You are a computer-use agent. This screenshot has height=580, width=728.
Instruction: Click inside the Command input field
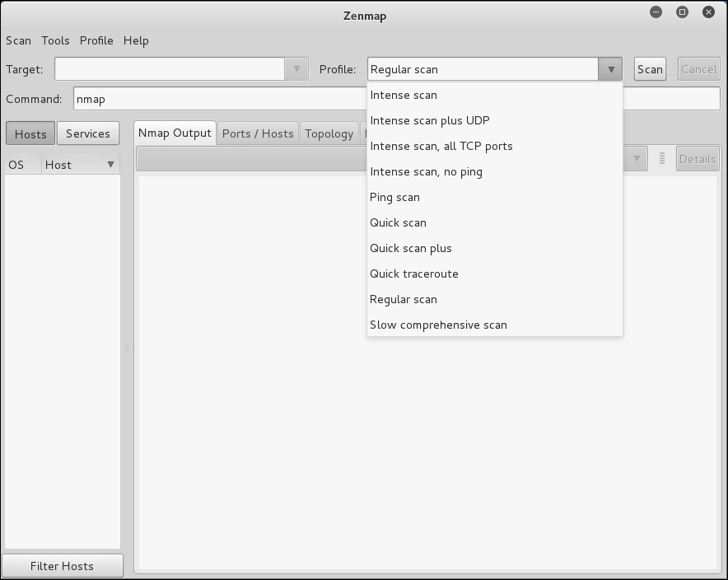329,98
